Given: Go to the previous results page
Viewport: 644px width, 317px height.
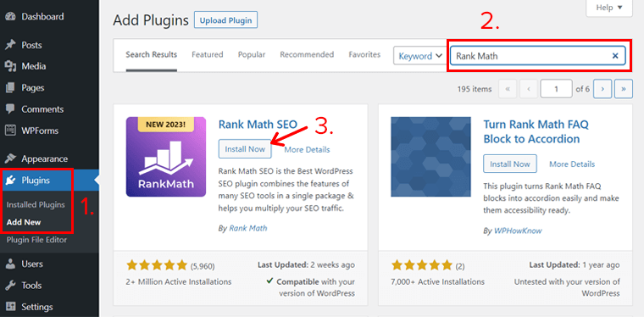Looking at the screenshot, I should pos(529,89).
